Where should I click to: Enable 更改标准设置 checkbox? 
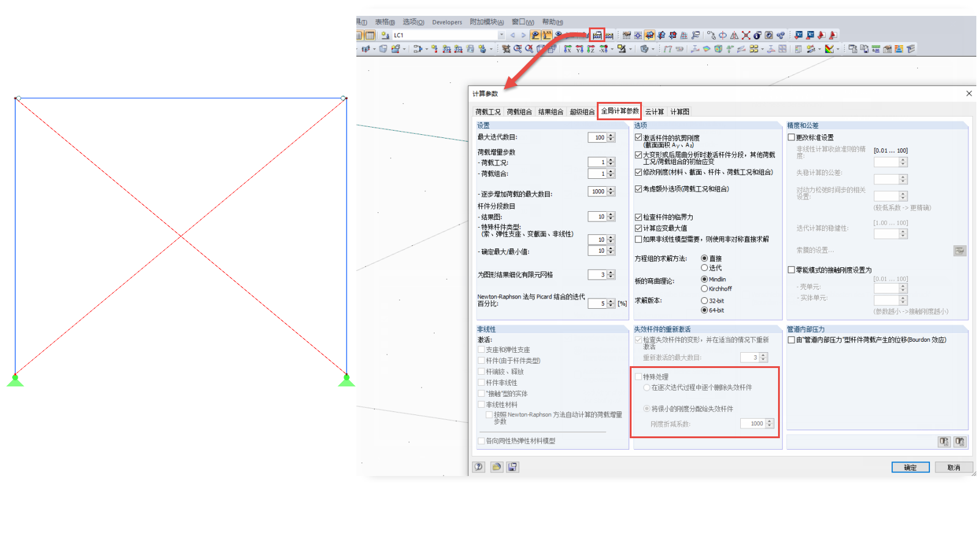click(791, 137)
